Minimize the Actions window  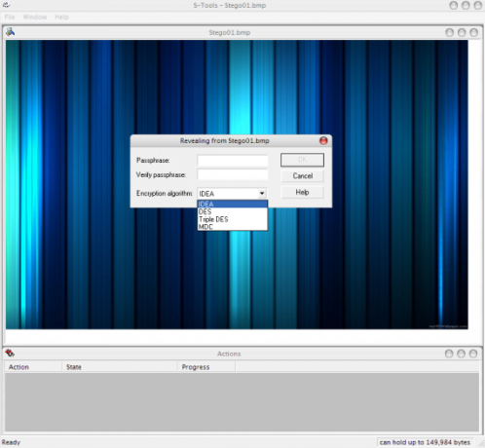(x=449, y=354)
